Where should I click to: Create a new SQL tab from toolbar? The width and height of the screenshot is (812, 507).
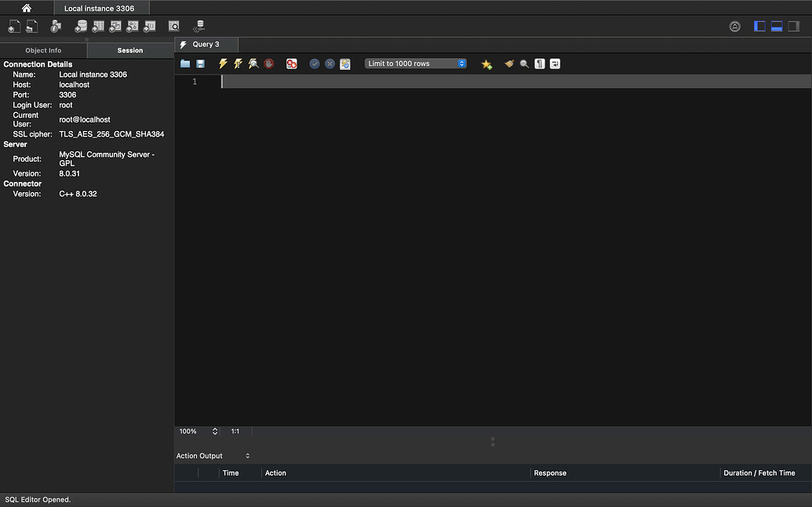[x=14, y=26]
